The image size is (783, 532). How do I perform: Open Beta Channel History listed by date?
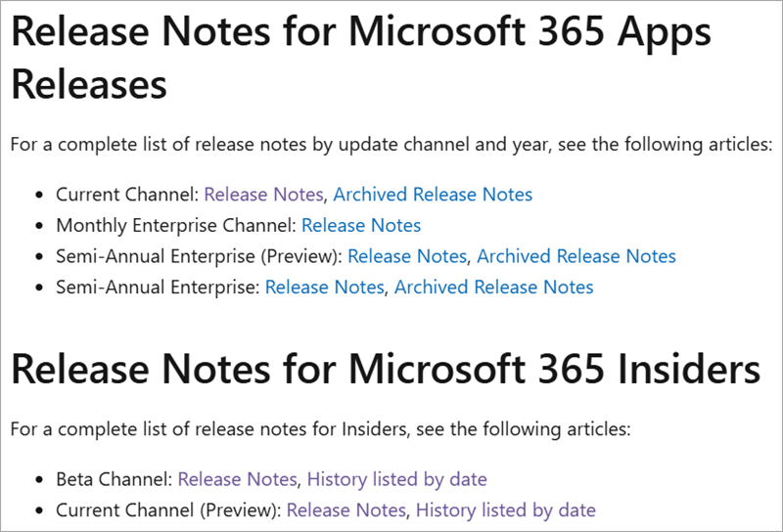click(x=397, y=479)
